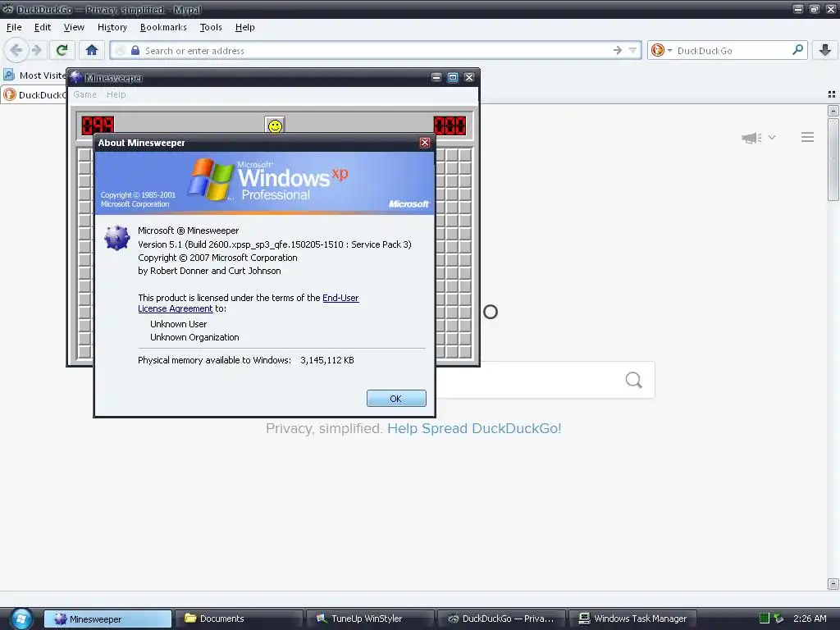The height and width of the screenshot is (630, 840).
Task: Click '3,145,112 KB' memory value
Action: [327, 361]
